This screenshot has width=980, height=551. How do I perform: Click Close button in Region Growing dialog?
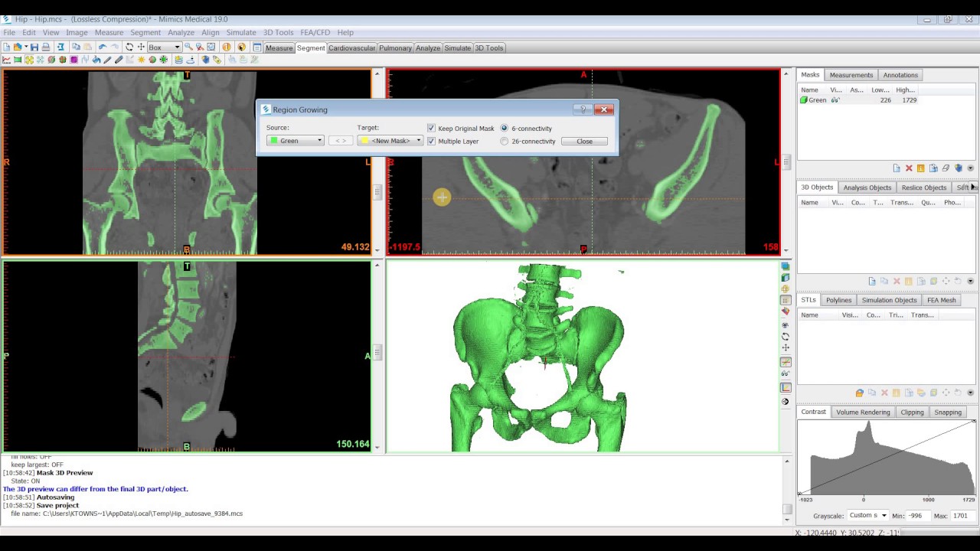584,141
